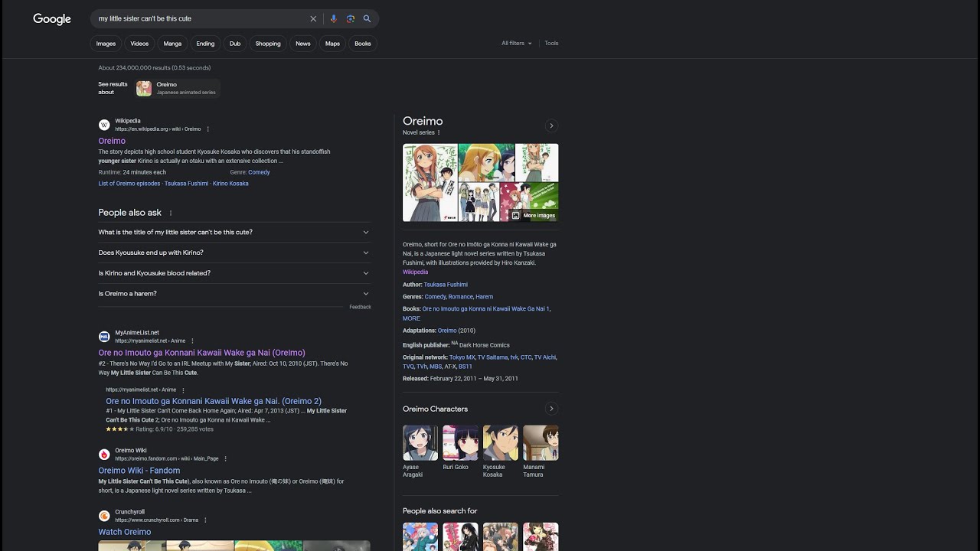Clear the search box with X icon
This screenshot has height=551, width=980.
click(x=313, y=18)
